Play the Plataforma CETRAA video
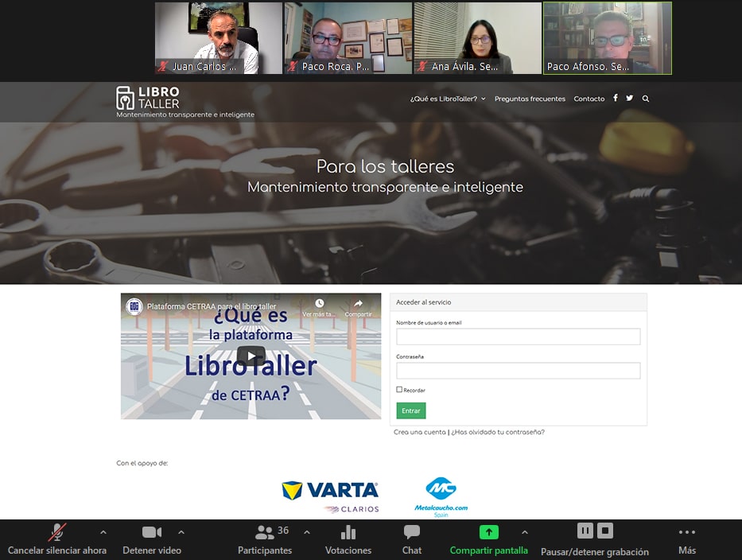The width and height of the screenshot is (742, 560). point(251,356)
